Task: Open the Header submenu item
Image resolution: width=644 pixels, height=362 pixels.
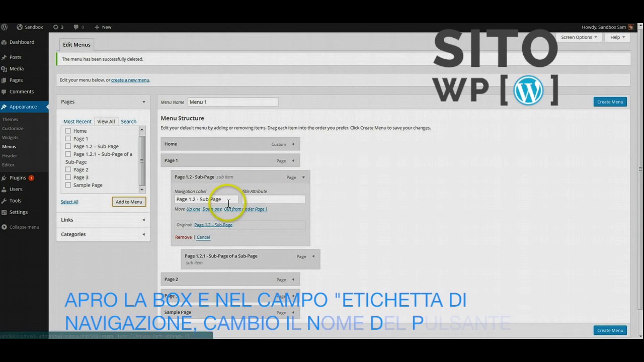Action: point(10,155)
